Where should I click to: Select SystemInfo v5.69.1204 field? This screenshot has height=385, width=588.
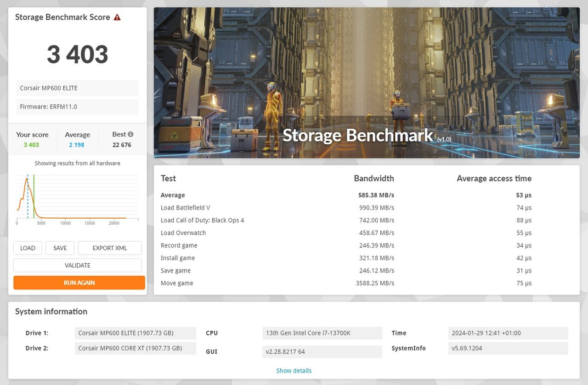(508, 348)
